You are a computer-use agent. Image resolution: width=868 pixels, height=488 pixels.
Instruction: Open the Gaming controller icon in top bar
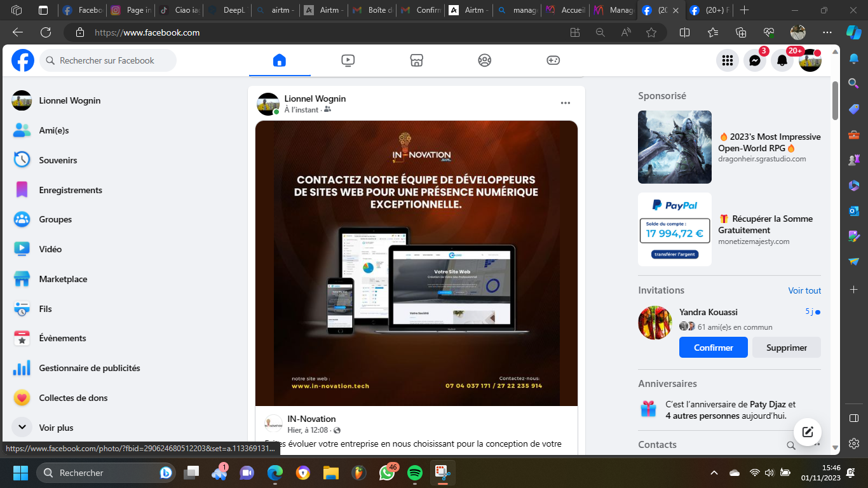(553, 60)
